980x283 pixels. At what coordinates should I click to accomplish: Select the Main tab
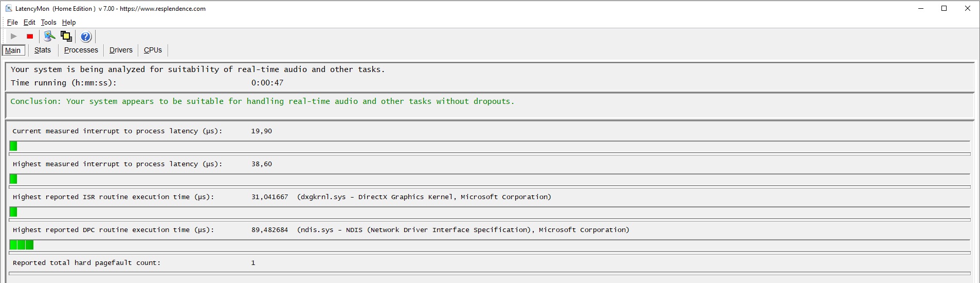pos(13,50)
